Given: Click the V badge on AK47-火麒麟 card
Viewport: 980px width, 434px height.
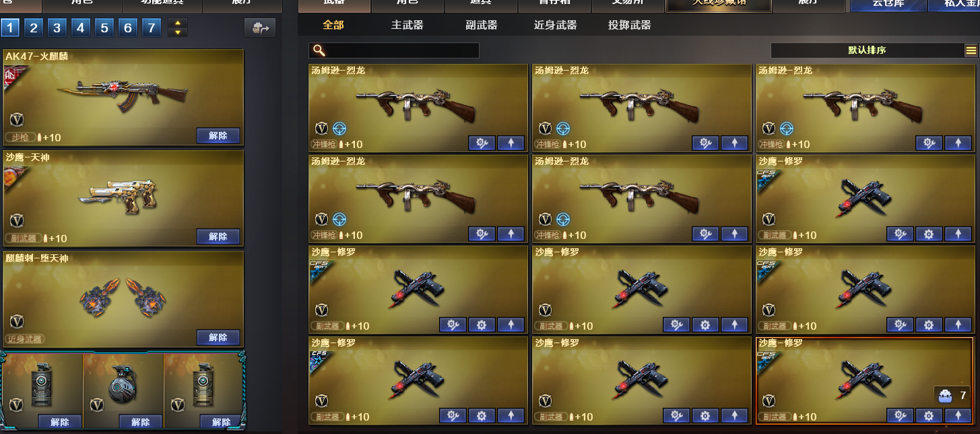Looking at the screenshot, I should click(16, 120).
